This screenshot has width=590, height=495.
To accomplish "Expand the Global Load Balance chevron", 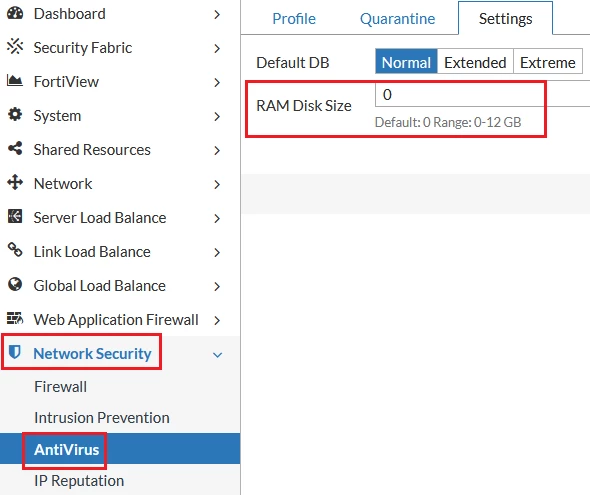I will pos(217,286).
